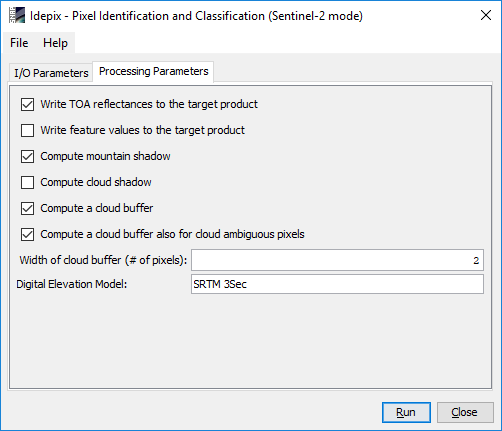Uncheck cloud buffer for cloud ambiguous pixels
The image size is (502, 431).
(27, 234)
